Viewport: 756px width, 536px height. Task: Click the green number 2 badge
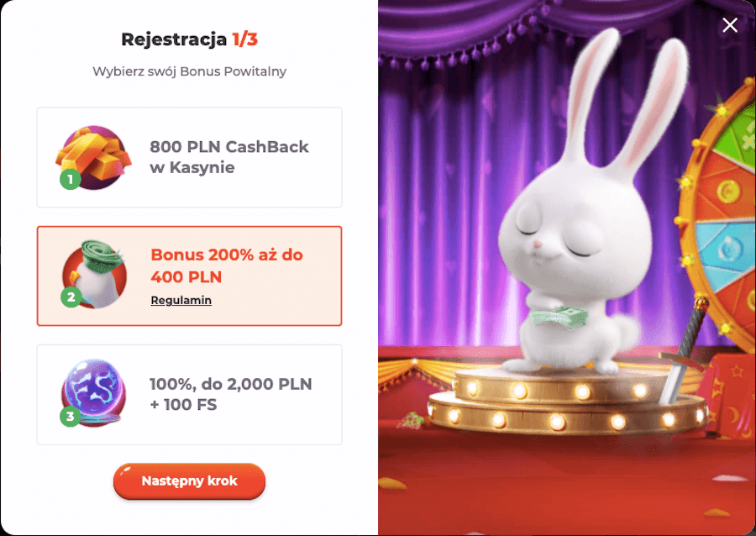pos(71,297)
